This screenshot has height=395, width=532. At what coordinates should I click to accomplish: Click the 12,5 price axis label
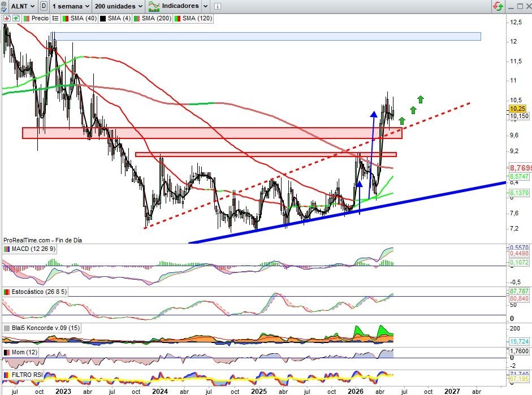click(x=516, y=23)
